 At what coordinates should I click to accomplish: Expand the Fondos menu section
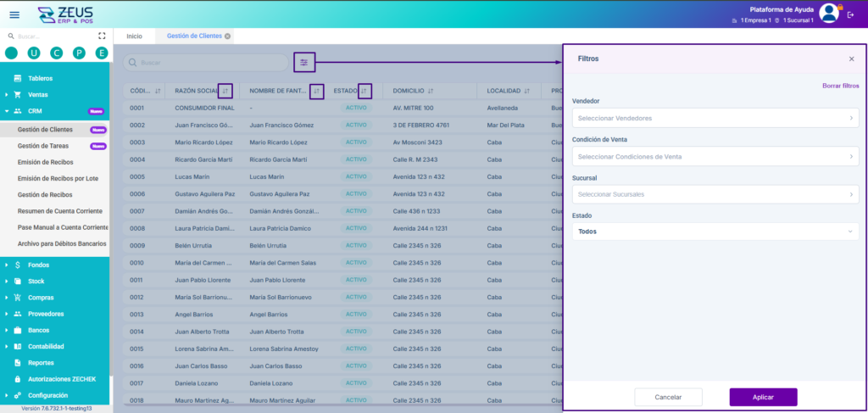click(x=38, y=265)
